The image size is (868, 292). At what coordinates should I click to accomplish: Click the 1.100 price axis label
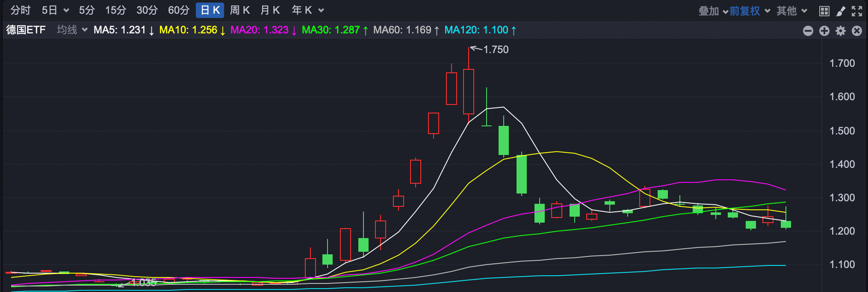click(x=842, y=265)
